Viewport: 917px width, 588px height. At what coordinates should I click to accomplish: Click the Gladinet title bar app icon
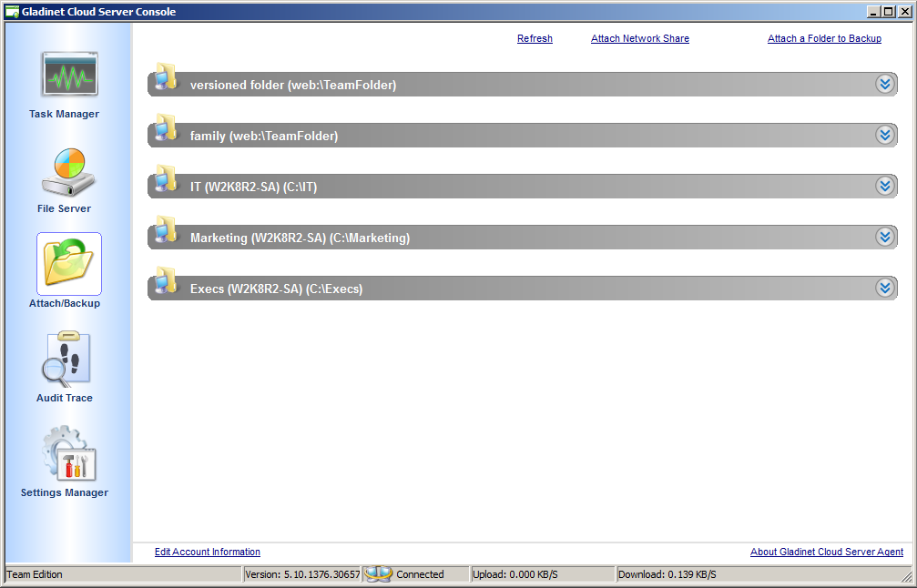(12, 12)
